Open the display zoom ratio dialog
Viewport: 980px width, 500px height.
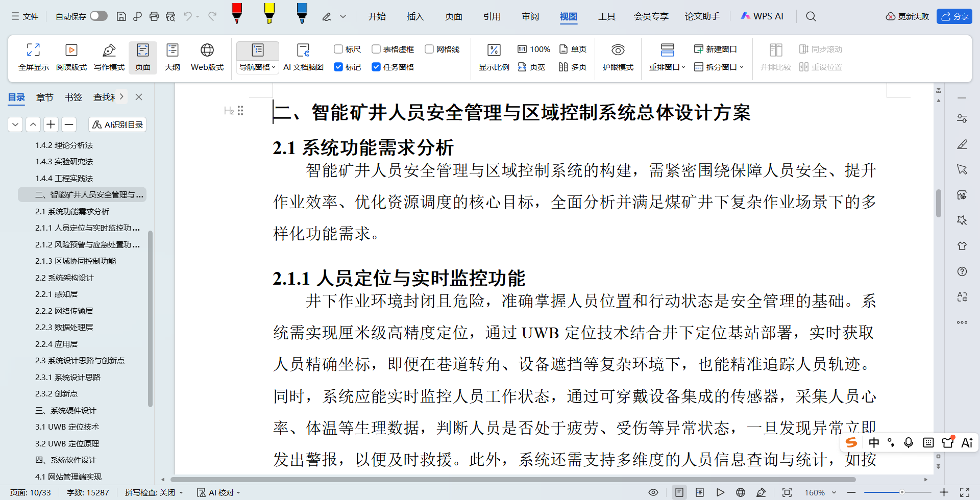[x=494, y=57]
